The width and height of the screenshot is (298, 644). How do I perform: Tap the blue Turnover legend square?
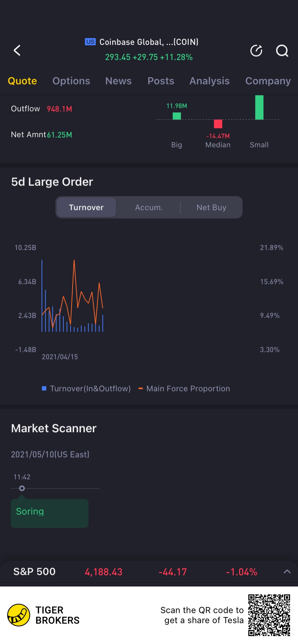pyautogui.click(x=44, y=388)
